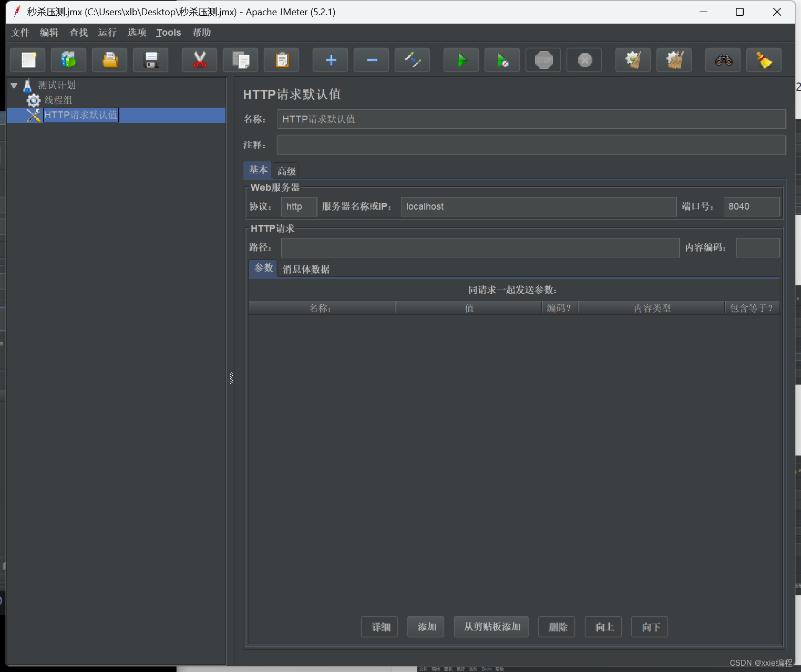Click the 值 column header
801x672 pixels.
coord(469,308)
